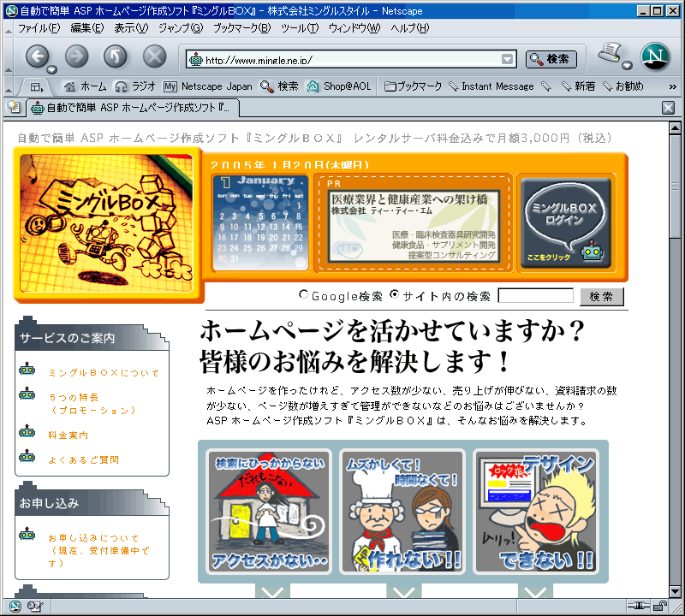Click the scrollbar up arrow
Viewport: 685px width, 616px height.
pyautogui.click(x=675, y=128)
